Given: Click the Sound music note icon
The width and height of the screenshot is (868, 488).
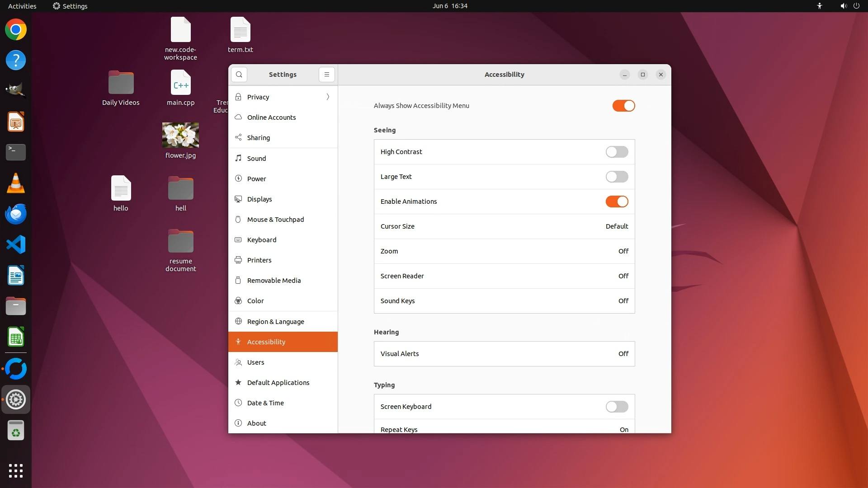Looking at the screenshot, I should pos(238,158).
